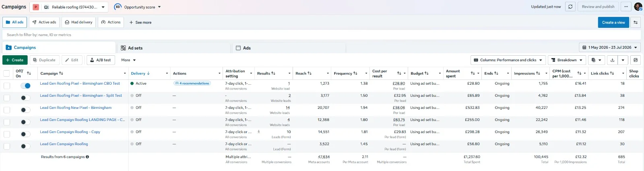Select the Active ads filter

click(x=44, y=22)
